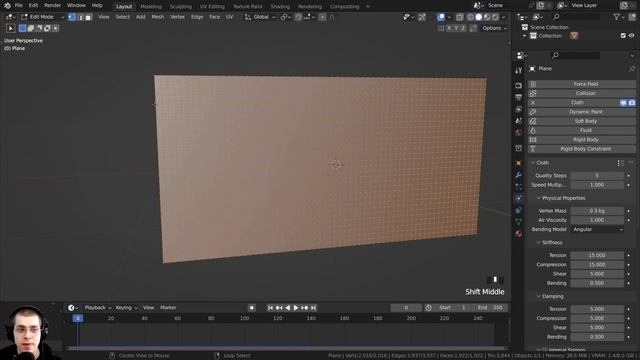
Task: Select edge select mode icon
Action: [80, 17]
